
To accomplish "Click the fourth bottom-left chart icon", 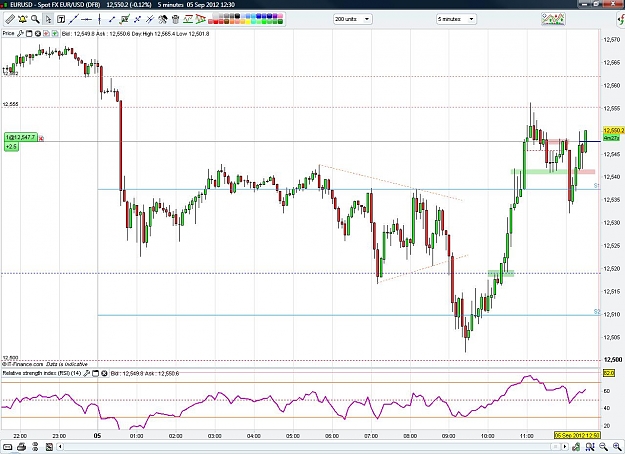I will tap(49, 447).
